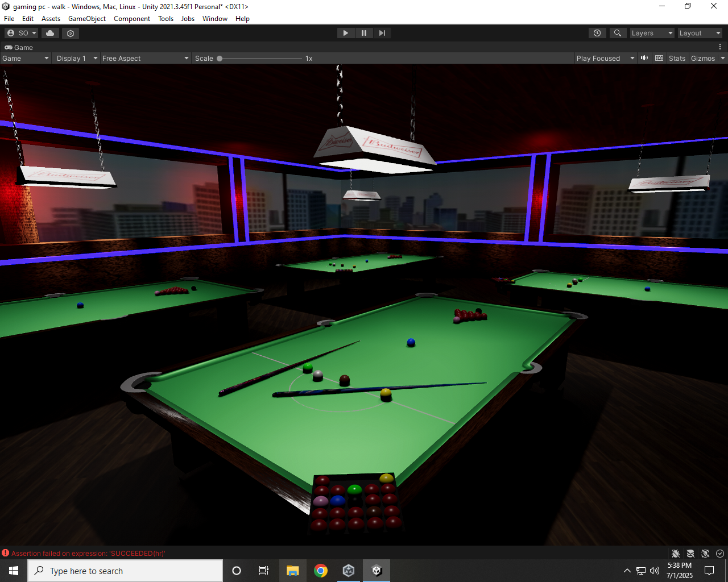The width and height of the screenshot is (728, 582).
Task: Click the Cortana circle on the taskbar
Action: click(x=237, y=571)
